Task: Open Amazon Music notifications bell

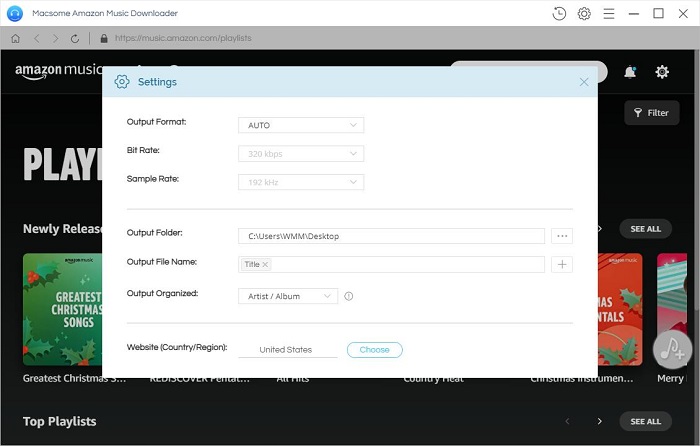Action: (x=630, y=71)
